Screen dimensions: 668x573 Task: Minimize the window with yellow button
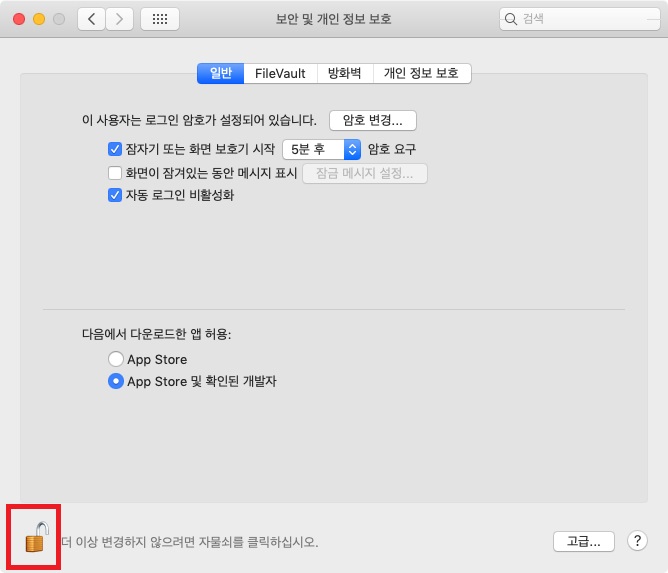pyautogui.click(x=39, y=19)
